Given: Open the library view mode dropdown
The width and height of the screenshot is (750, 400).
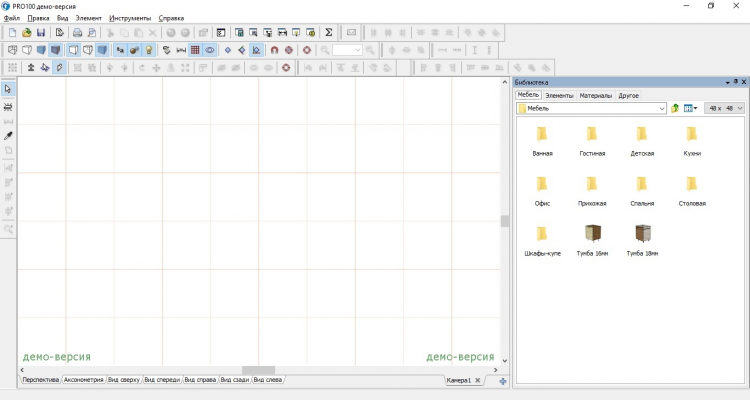Looking at the screenshot, I should coord(691,108).
